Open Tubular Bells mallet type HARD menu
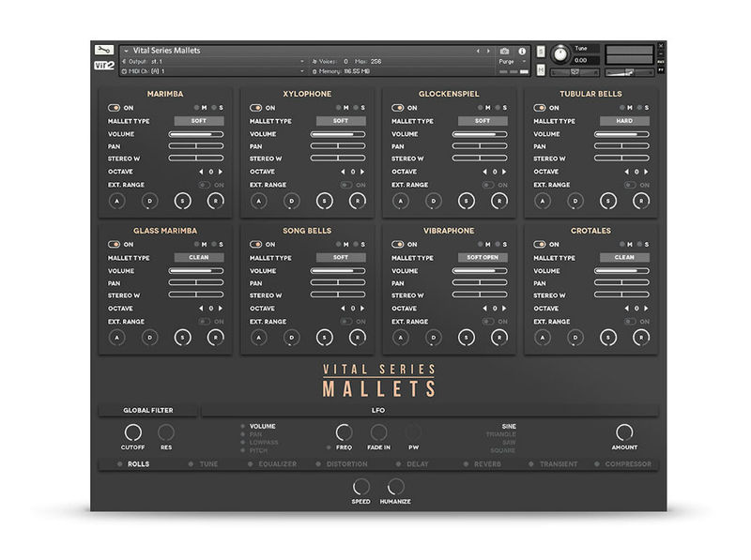 (x=624, y=121)
